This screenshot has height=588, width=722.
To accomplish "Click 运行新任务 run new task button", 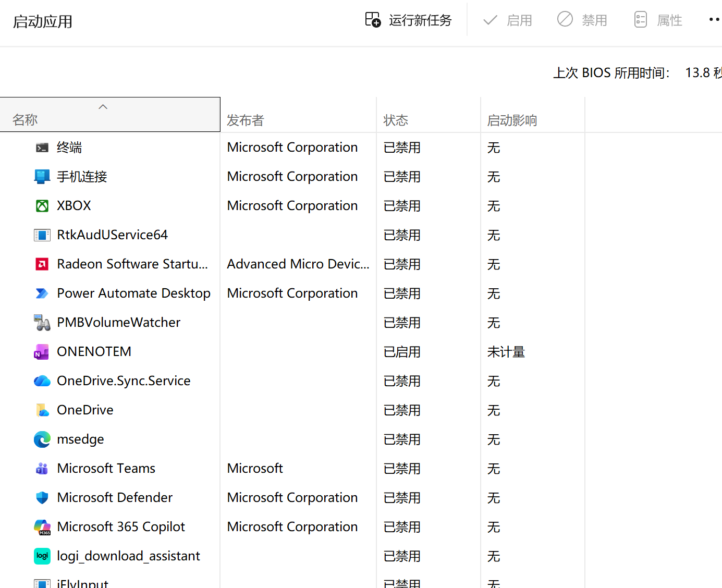I will [x=408, y=20].
